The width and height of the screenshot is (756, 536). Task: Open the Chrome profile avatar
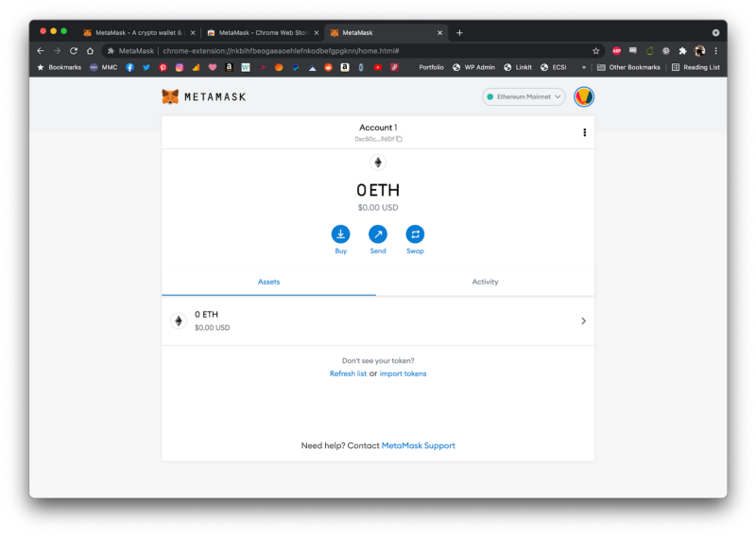[699, 51]
